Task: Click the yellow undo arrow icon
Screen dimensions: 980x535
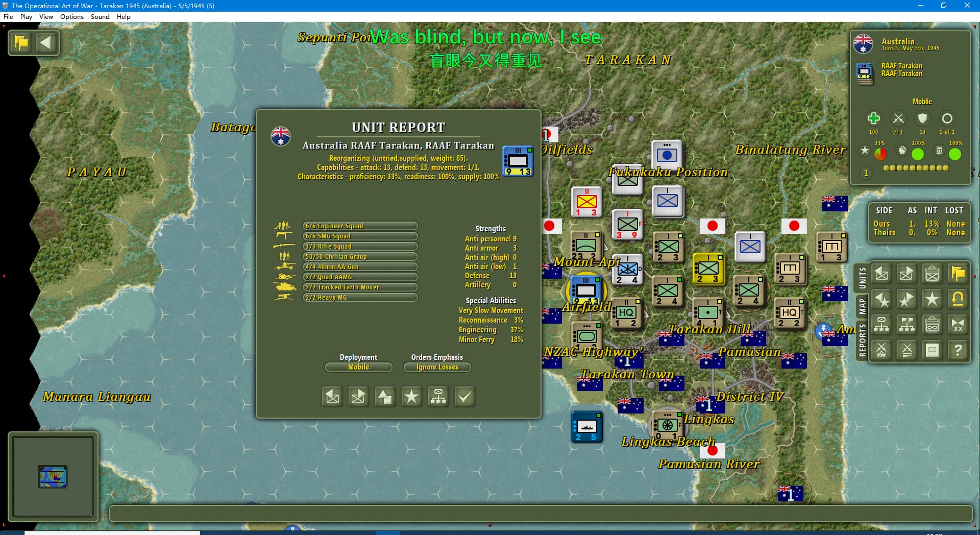Action: click(x=958, y=299)
